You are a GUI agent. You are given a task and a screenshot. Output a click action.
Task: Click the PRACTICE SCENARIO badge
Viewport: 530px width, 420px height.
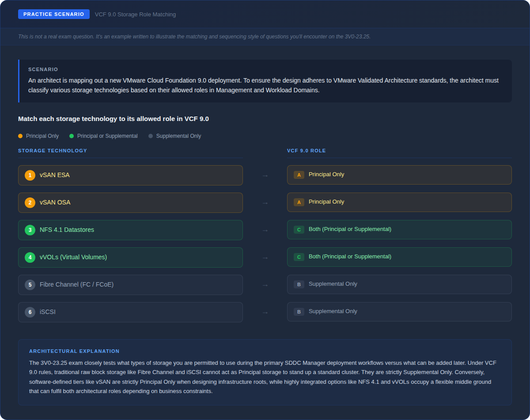pyautogui.click(x=54, y=14)
